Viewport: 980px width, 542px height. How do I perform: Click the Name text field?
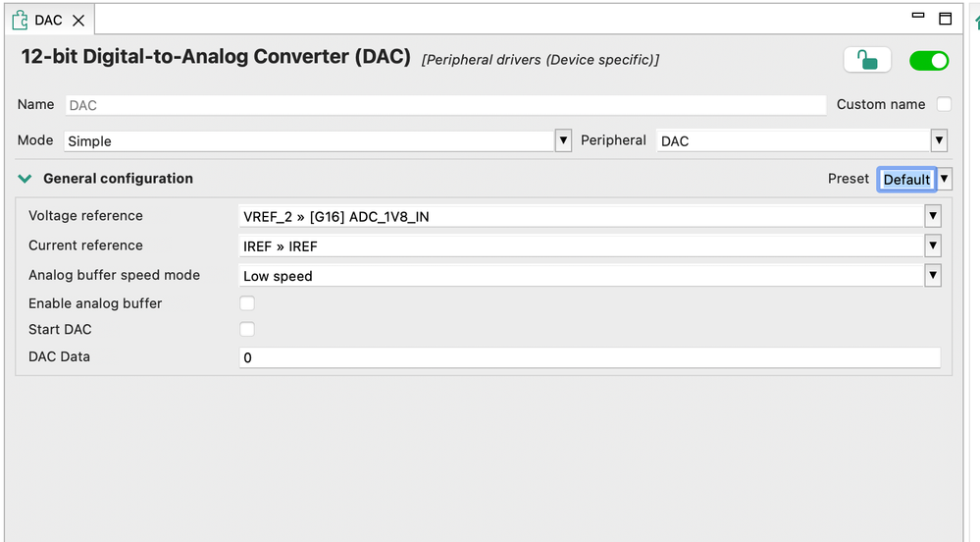point(445,105)
